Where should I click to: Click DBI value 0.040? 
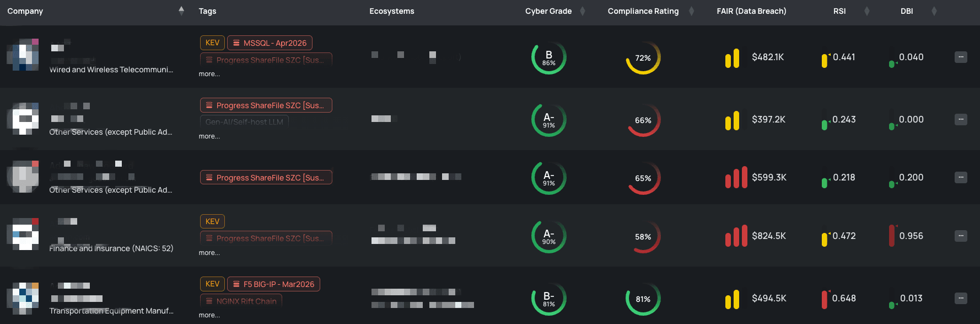pos(911,57)
